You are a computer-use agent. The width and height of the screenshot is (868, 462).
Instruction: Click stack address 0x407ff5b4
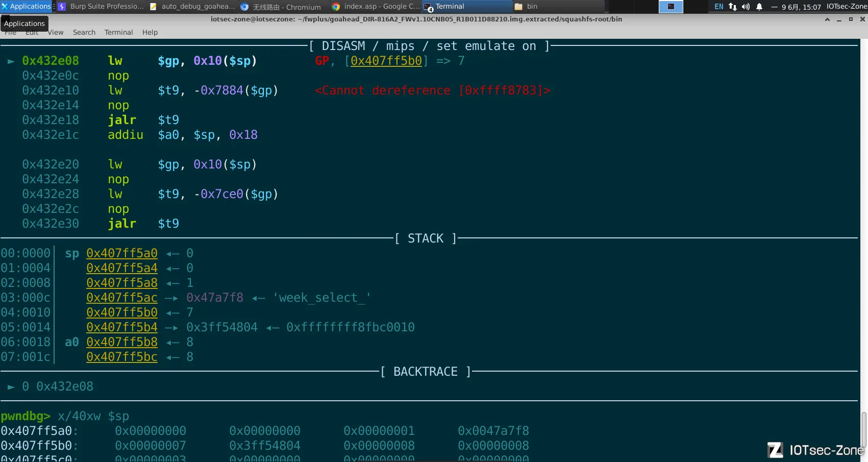122,327
